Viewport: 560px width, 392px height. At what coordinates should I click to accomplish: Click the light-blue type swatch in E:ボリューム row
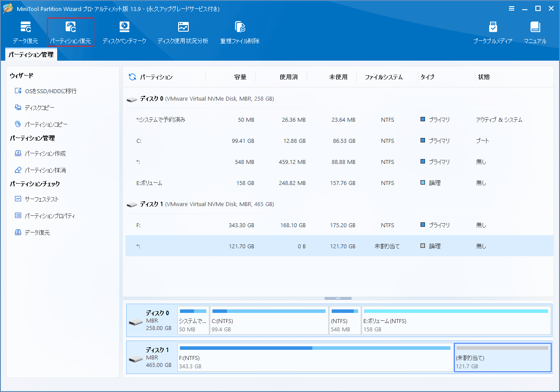pos(423,183)
